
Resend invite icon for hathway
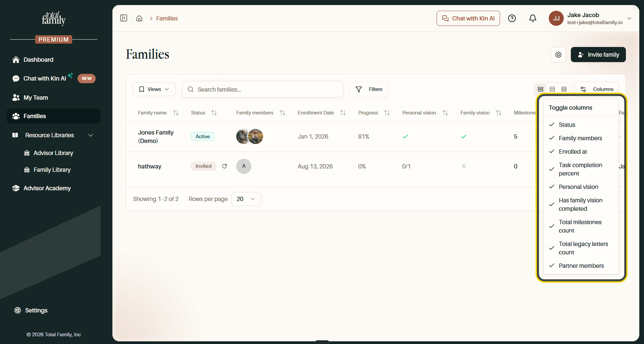tap(225, 166)
